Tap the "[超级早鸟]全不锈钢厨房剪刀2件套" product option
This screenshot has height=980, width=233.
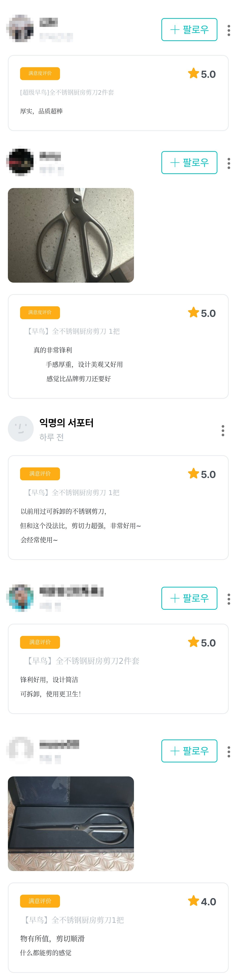click(67, 92)
